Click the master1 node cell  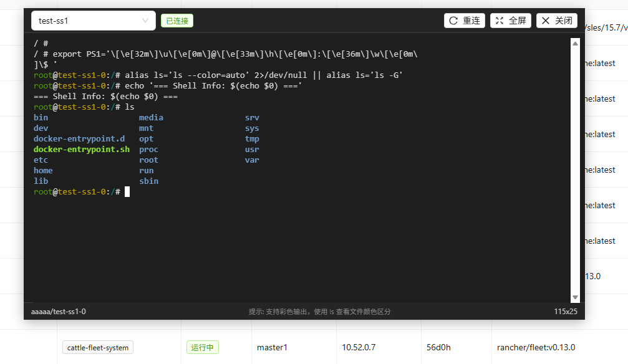pos(272,347)
